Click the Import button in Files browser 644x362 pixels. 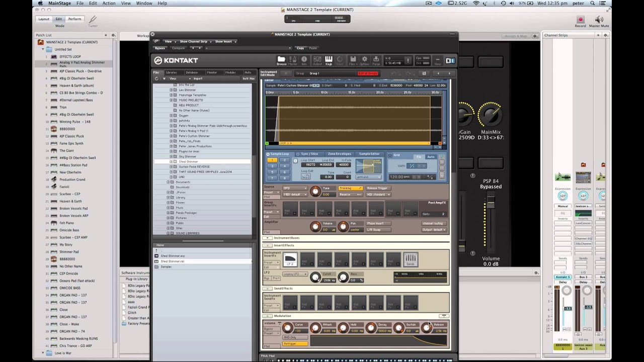click(x=198, y=78)
